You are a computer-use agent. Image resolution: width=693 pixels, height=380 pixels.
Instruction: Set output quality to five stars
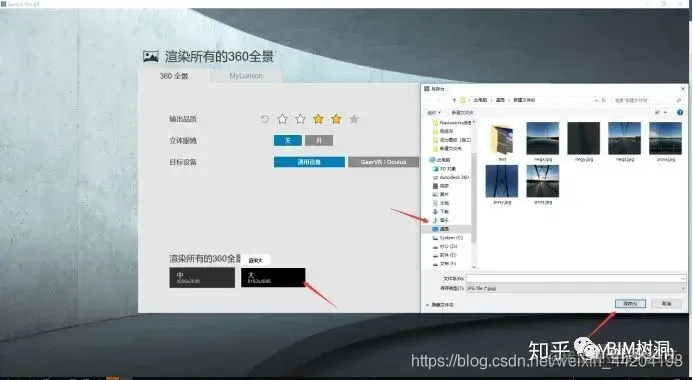click(x=354, y=119)
